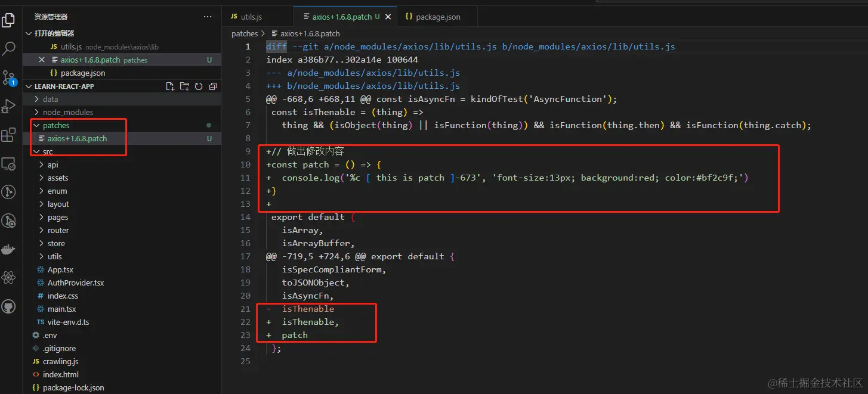Open the Docker view
The image size is (868, 394).
pyautogui.click(x=8, y=249)
